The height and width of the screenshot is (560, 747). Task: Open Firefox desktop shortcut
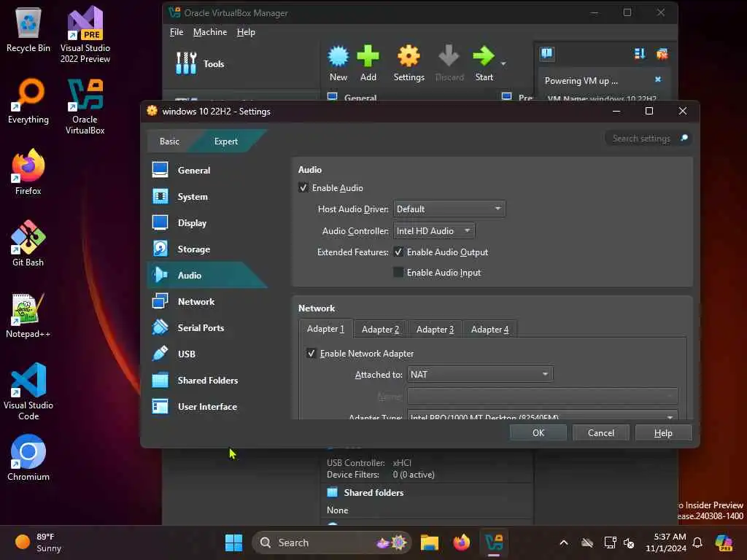tap(28, 172)
